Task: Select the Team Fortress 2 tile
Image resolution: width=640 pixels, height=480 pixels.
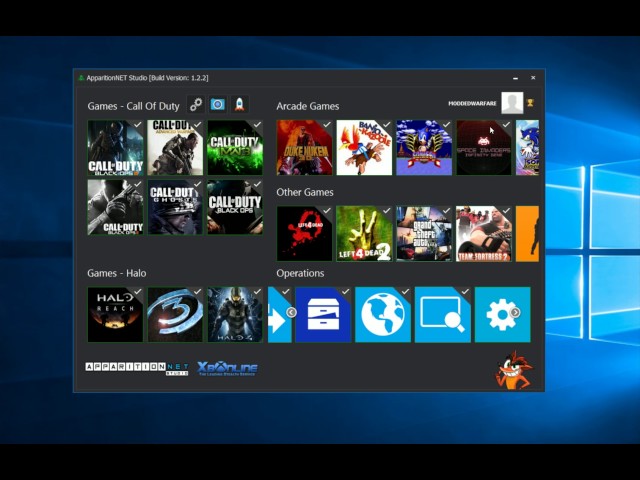Action: click(x=484, y=233)
